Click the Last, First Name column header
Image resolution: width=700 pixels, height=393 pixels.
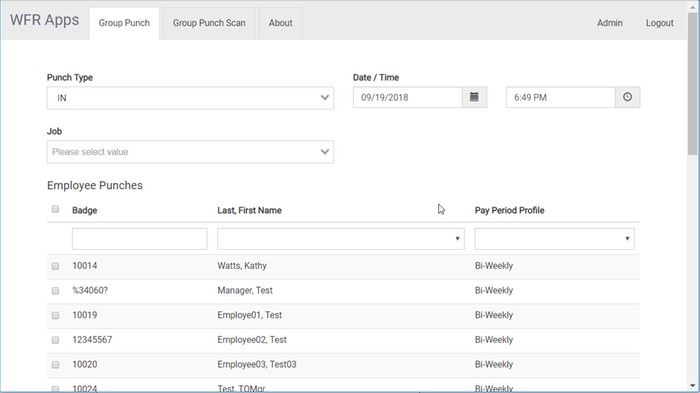pyautogui.click(x=250, y=210)
